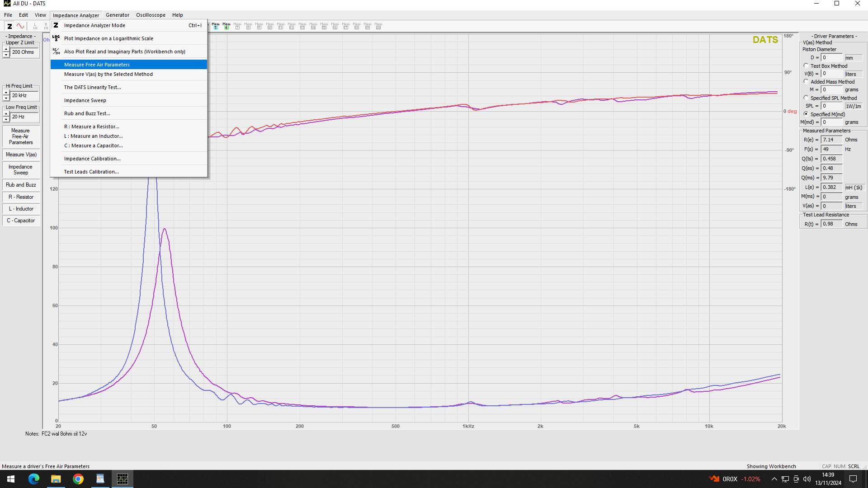Click the R(t) test lead resistance field

832,223
